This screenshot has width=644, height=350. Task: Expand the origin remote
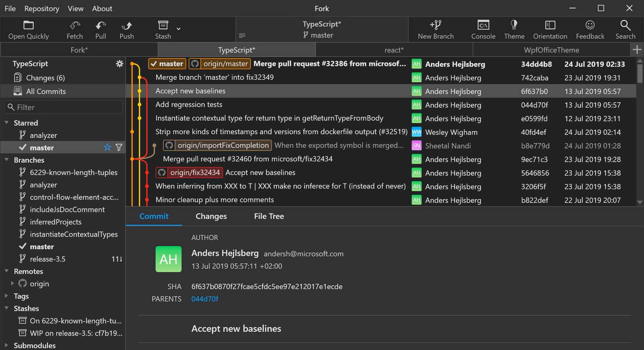(12, 283)
